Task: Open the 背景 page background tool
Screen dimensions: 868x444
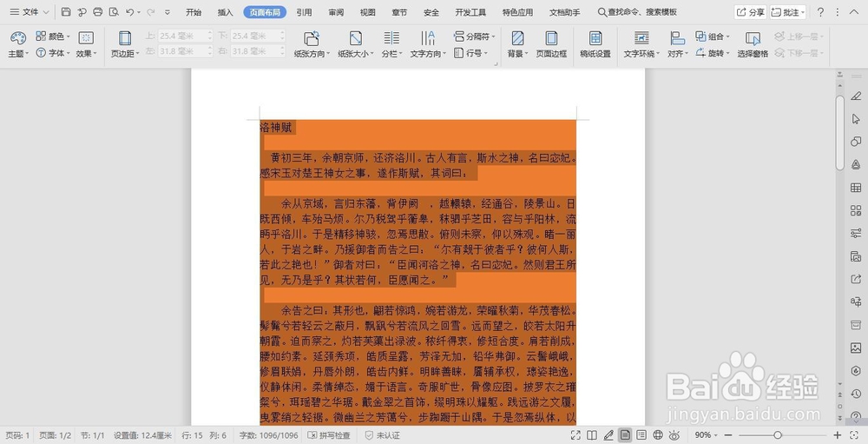Action: click(517, 44)
